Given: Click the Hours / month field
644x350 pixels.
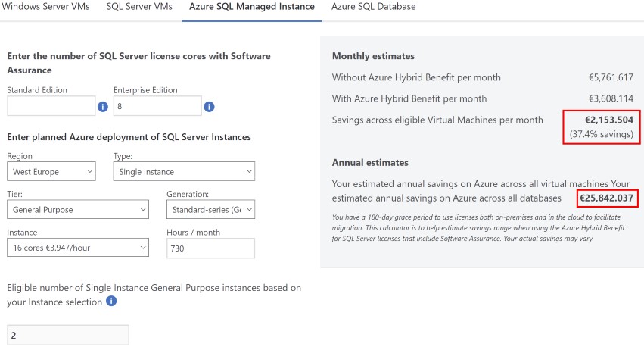Looking at the screenshot, I should tap(210, 248).
